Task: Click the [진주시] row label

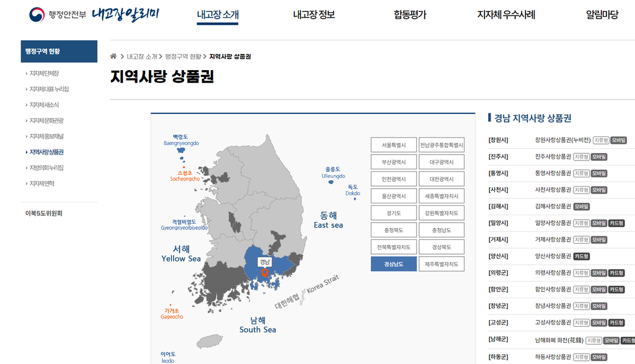Action: [x=498, y=157]
